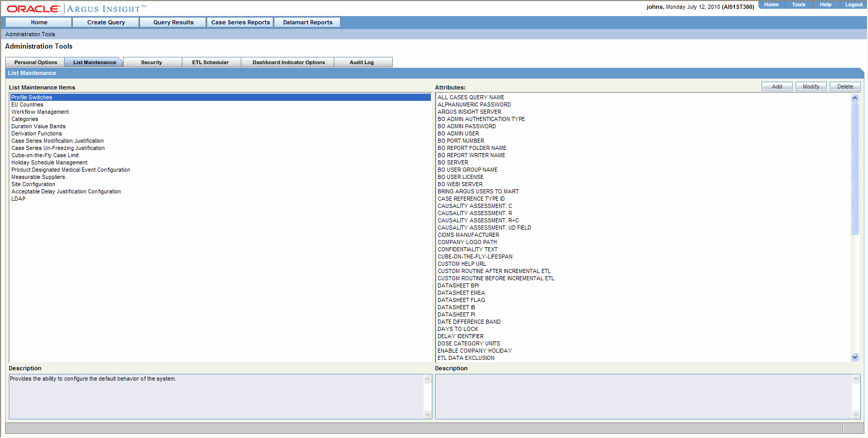868x438 pixels.
Task: Click the Attributes list scrollbar thumb
Action: point(855,168)
